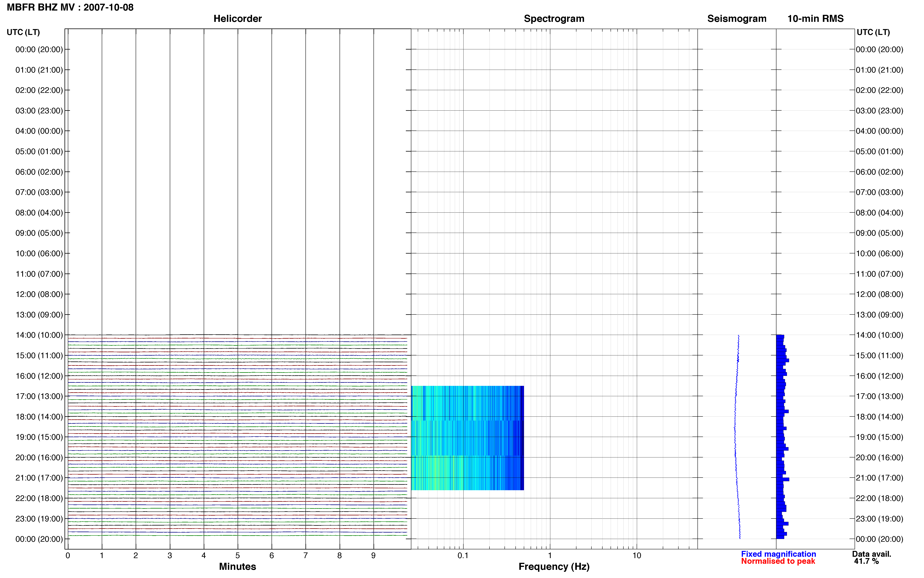The height and width of the screenshot is (578, 924).
Task: Click the 'Data avail.' label
Action: point(872,554)
